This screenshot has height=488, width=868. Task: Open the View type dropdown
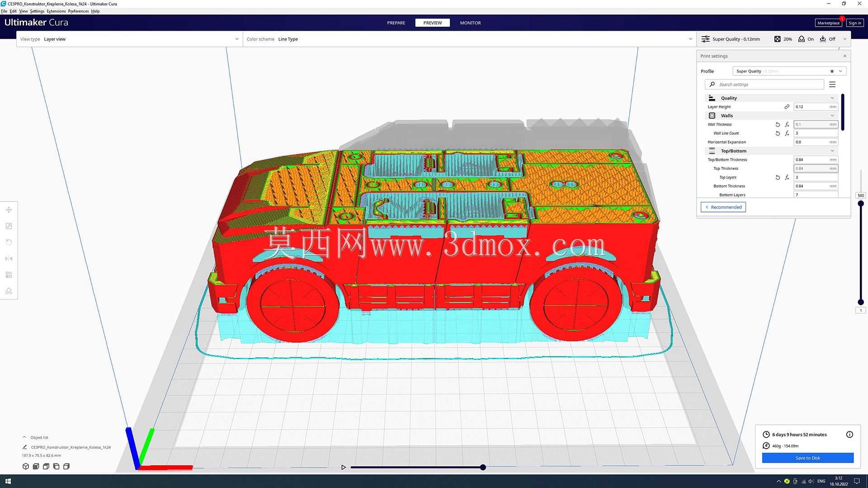130,39
